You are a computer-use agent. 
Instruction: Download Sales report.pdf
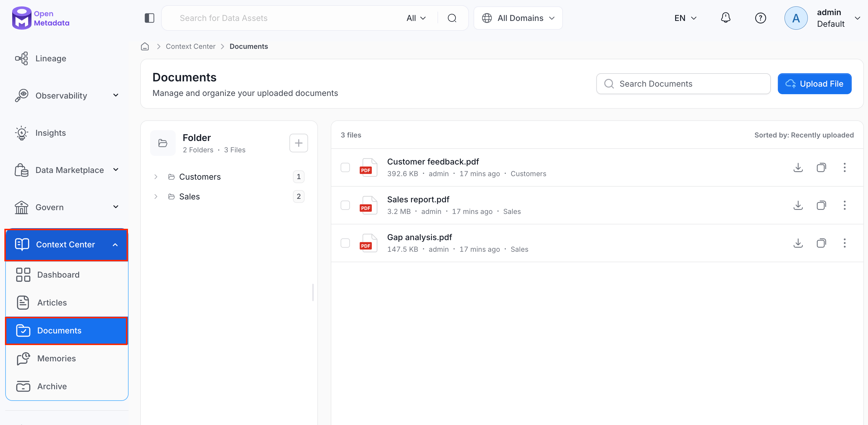[798, 205]
